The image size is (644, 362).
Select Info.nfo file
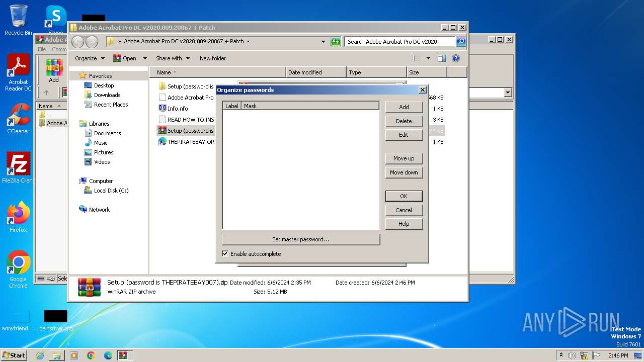coord(178,109)
